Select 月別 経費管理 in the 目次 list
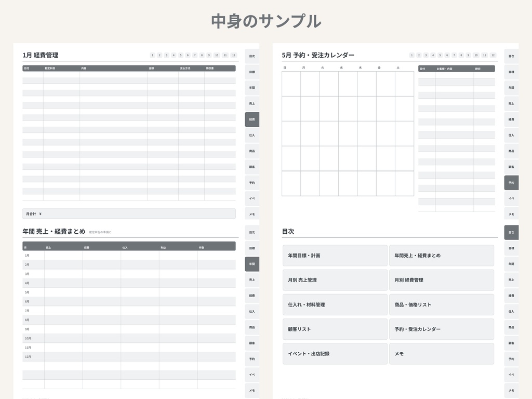The height and width of the screenshot is (399, 532). point(442,280)
